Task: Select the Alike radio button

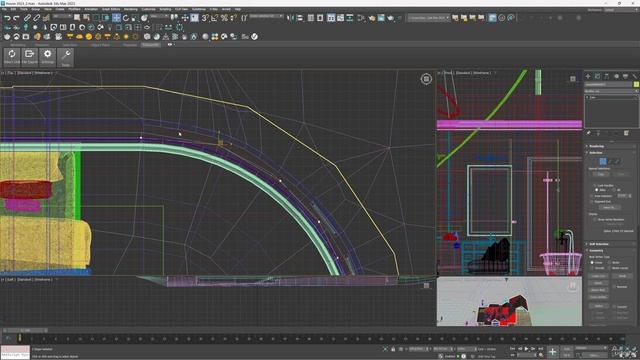Action: click(x=597, y=190)
